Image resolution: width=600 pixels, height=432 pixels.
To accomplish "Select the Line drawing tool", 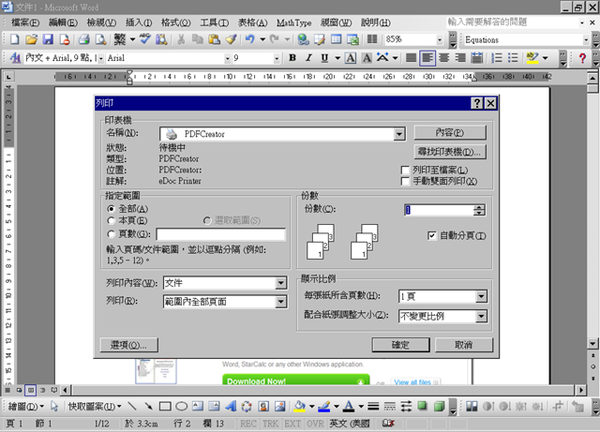I will [132, 406].
